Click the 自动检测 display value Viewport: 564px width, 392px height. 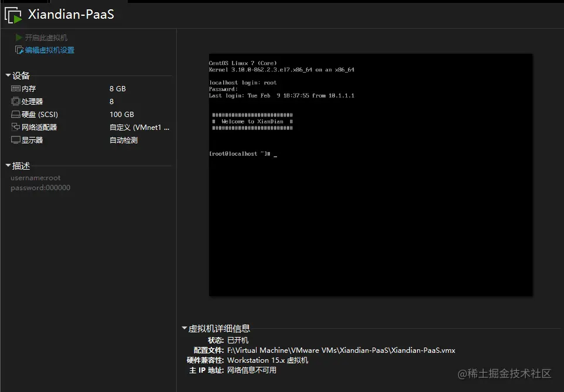click(124, 140)
